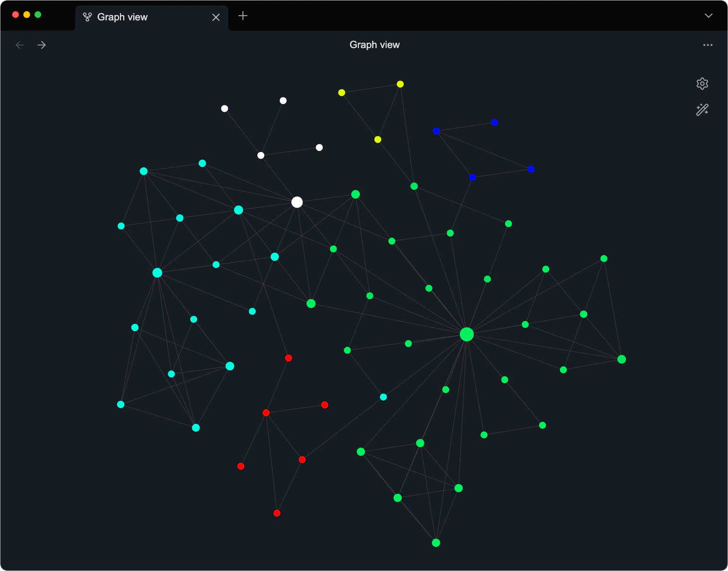Select the topmost yellow node

click(399, 84)
